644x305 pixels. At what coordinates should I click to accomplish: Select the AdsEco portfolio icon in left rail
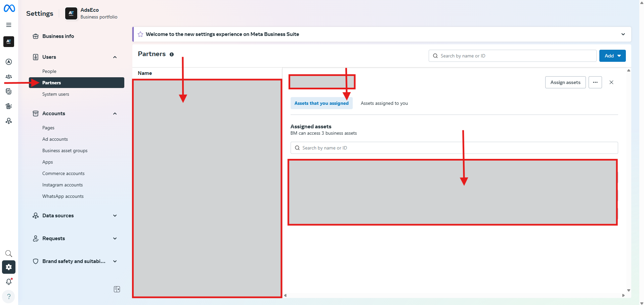9,42
